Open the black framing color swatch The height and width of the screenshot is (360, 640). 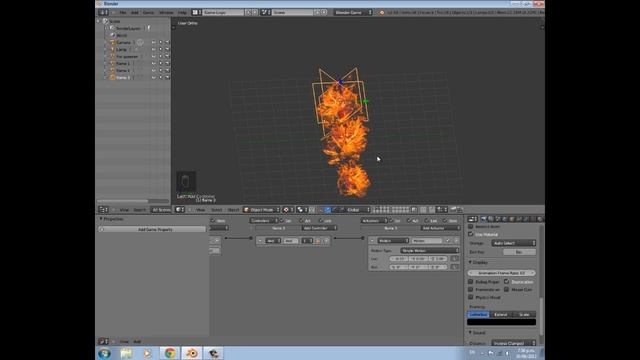point(501,322)
